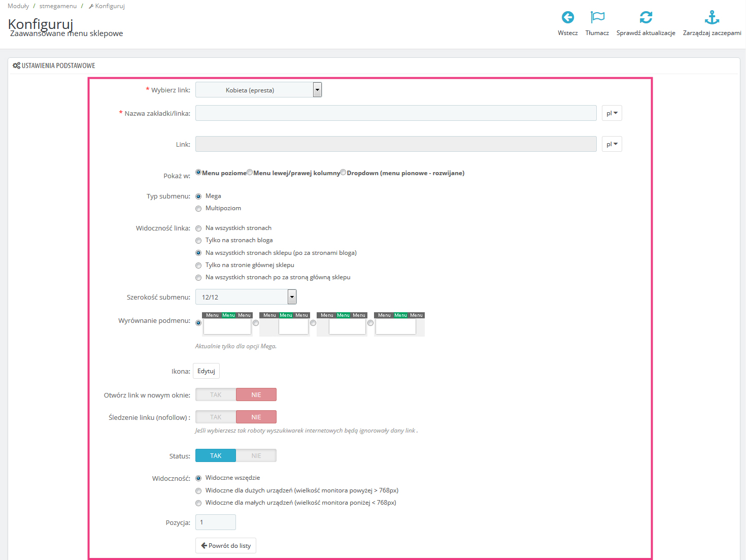Screen dimensions: 746x560
Task: Click the Edytuj icon button
Action: click(206, 371)
